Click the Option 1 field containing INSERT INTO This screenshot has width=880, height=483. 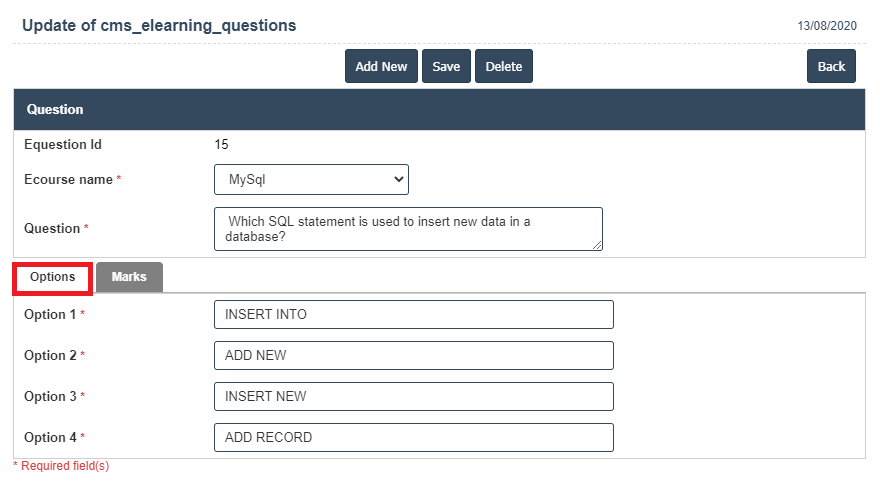413,314
